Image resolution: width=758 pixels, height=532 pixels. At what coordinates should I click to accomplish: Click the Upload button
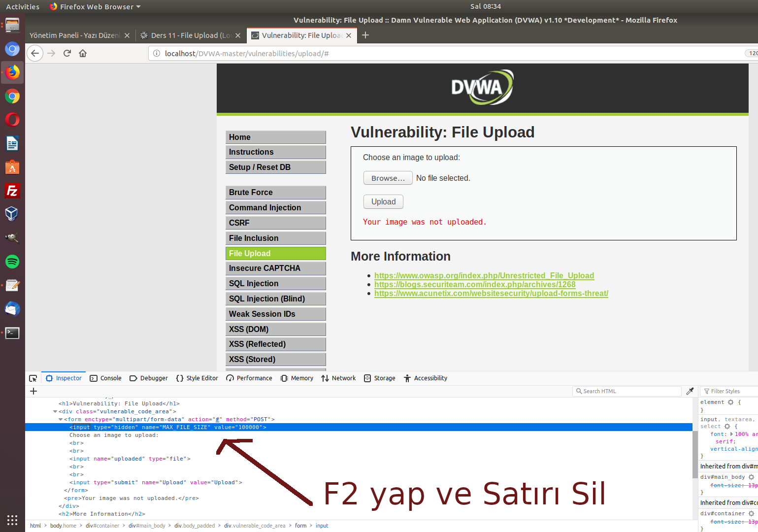[x=384, y=201]
